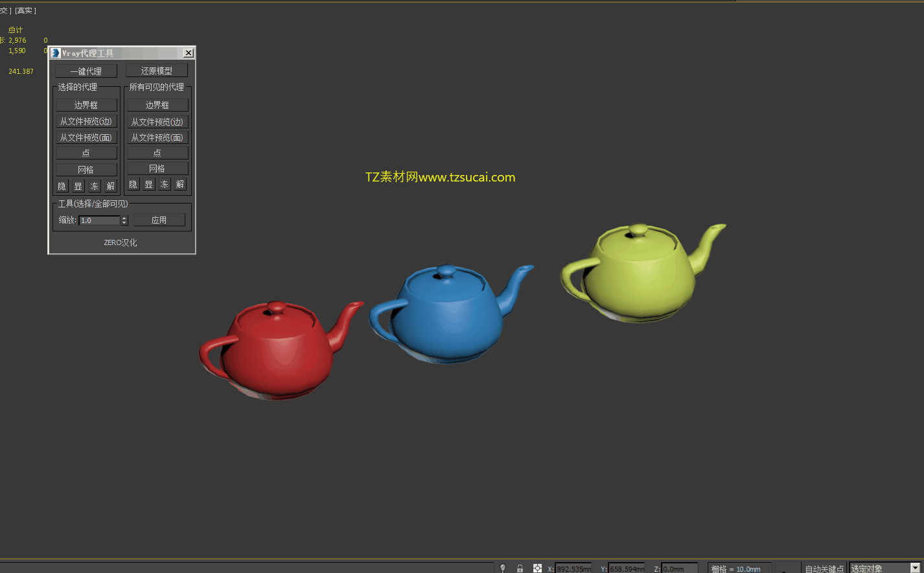924x573 pixels.
Task: Click the 真实 viewport shading label
Action: point(25,10)
